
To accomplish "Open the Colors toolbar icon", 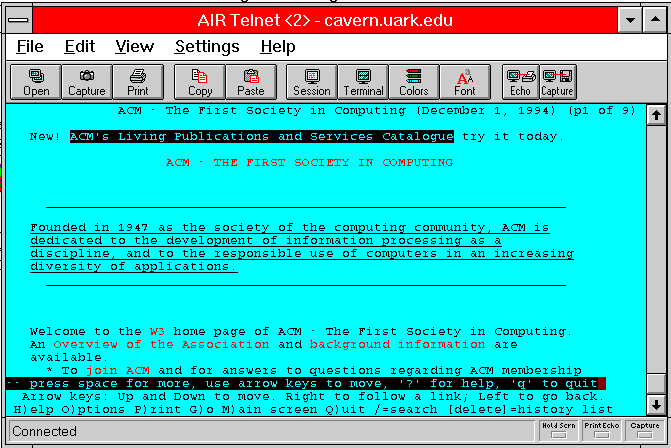I will tap(414, 82).
